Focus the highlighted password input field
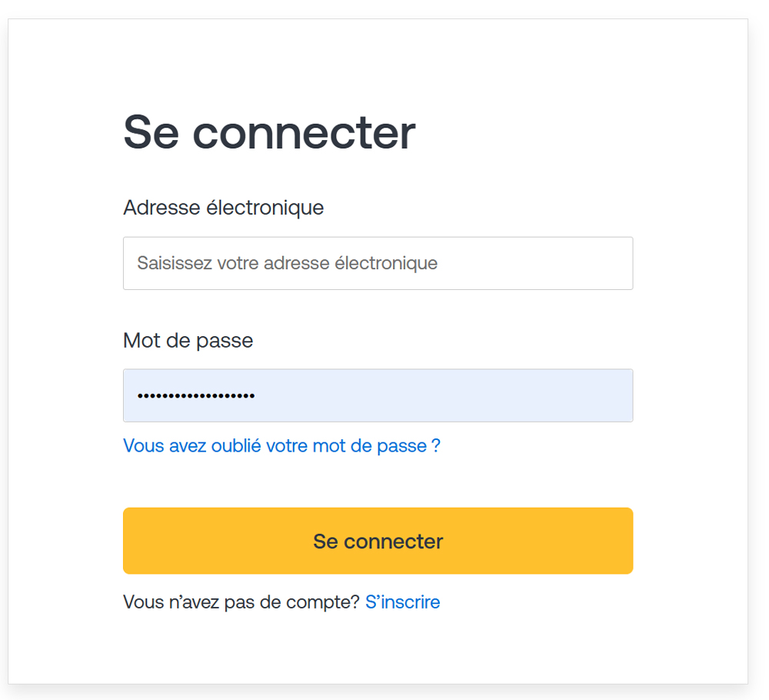 click(x=378, y=395)
